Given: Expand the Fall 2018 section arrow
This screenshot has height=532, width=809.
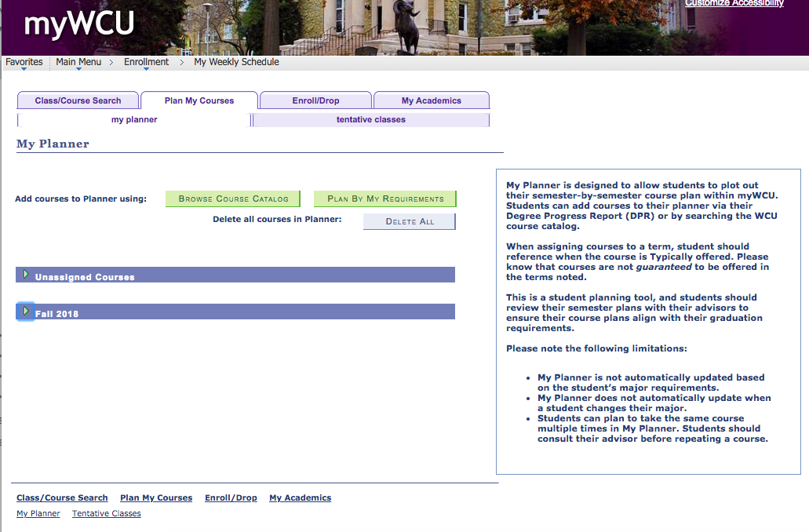Looking at the screenshot, I should 26,312.
